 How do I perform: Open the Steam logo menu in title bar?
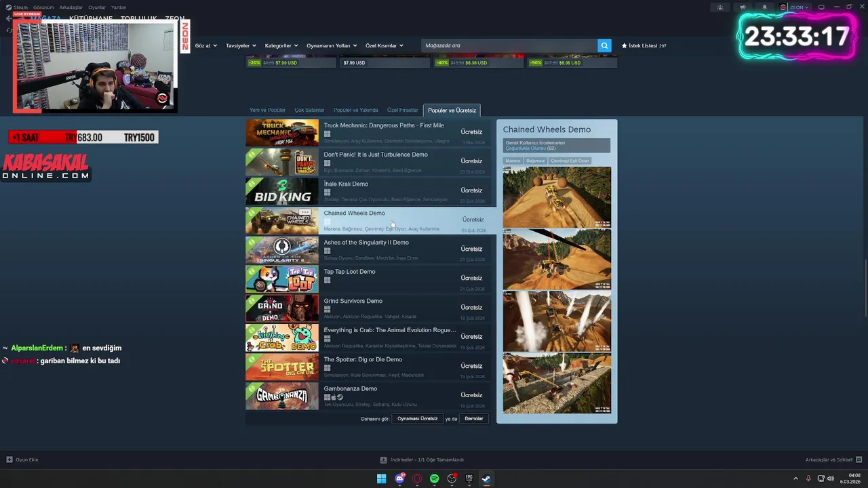tap(8, 7)
